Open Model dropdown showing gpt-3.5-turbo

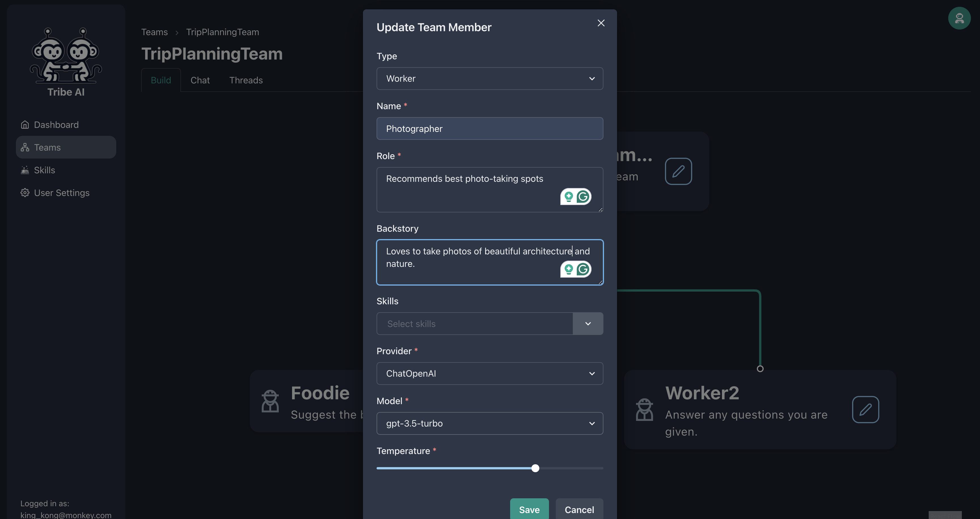pos(489,423)
